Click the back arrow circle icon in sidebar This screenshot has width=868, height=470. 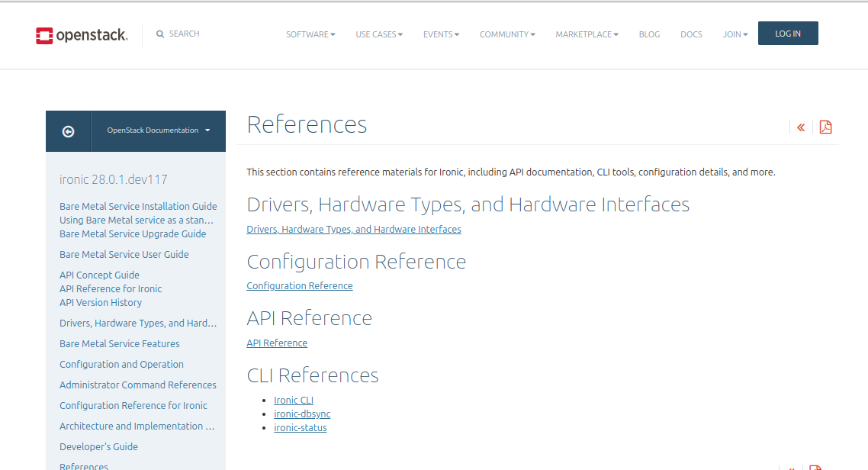[x=68, y=131]
